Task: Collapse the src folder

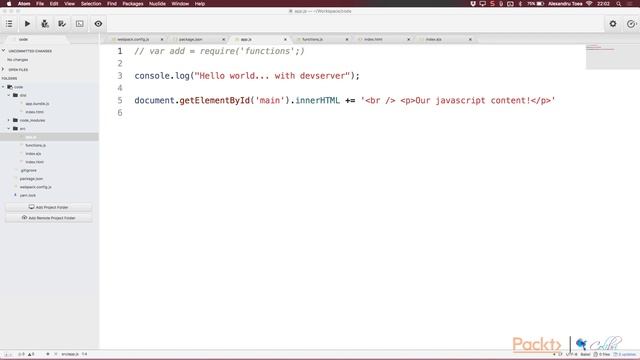Action: pos(9,129)
